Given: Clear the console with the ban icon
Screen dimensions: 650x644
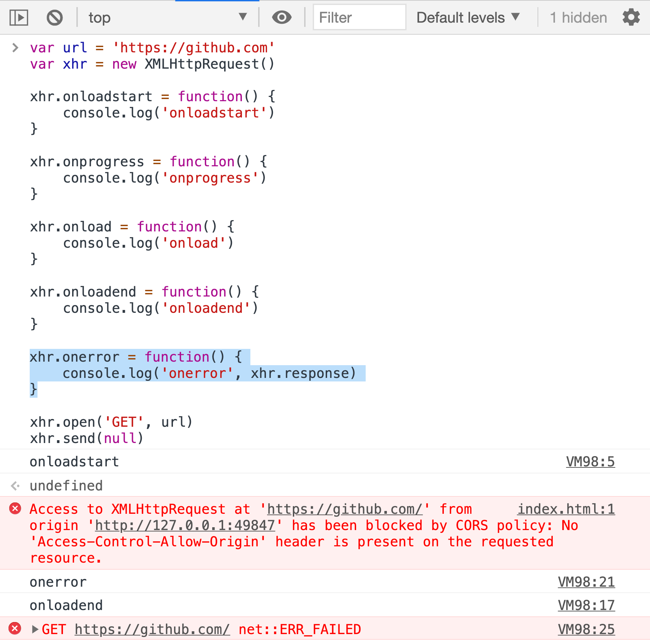Looking at the screenshot, I should tap(54, 17).
